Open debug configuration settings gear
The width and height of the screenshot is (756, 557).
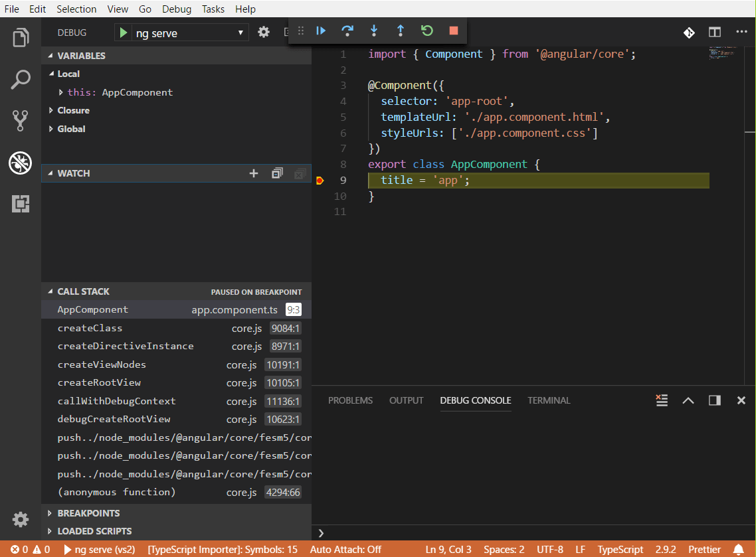tap(264, 31)
